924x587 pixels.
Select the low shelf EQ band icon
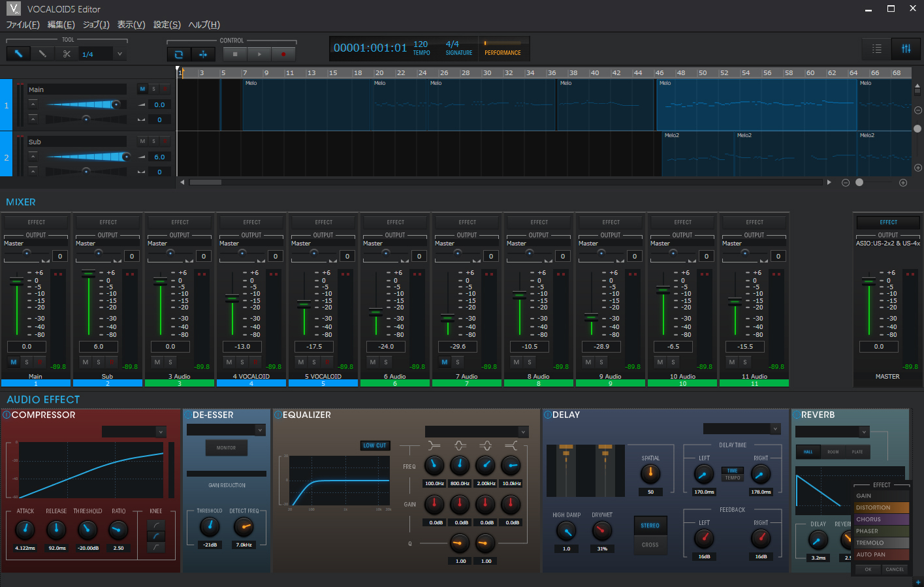pyautogui.click(x=434, y=445)
